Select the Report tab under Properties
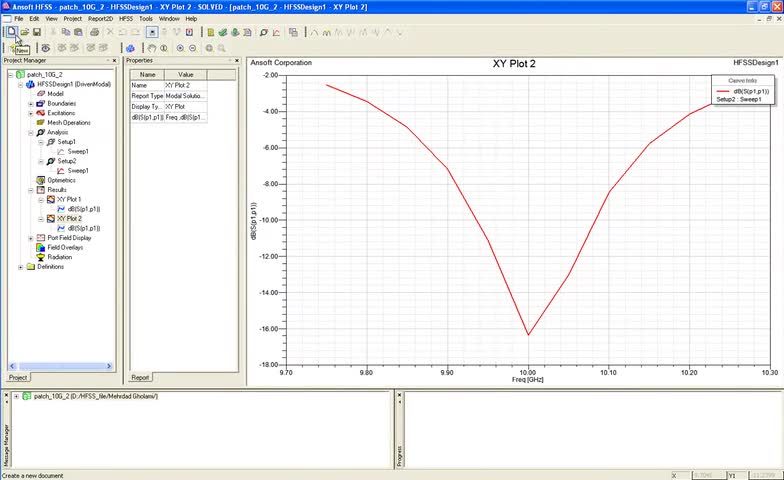Image resolution: width=784 pixels, height=480 pixels. [x=140, y=378]
